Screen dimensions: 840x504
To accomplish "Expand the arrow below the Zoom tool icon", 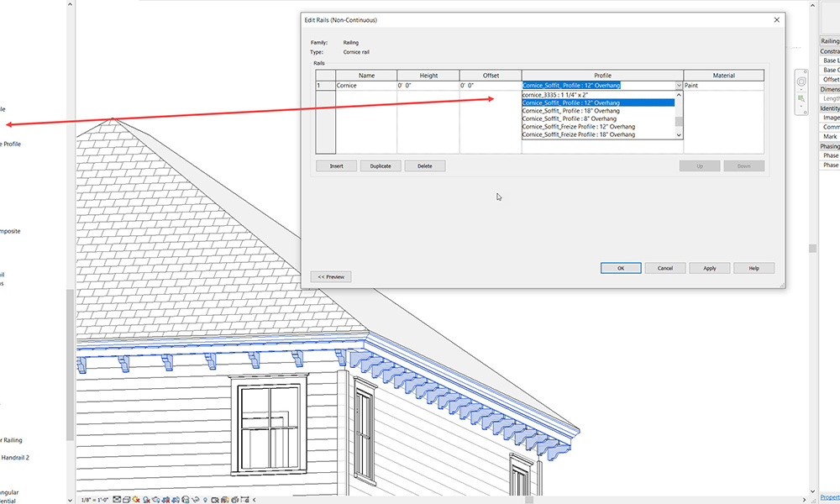I will point(801,106).
